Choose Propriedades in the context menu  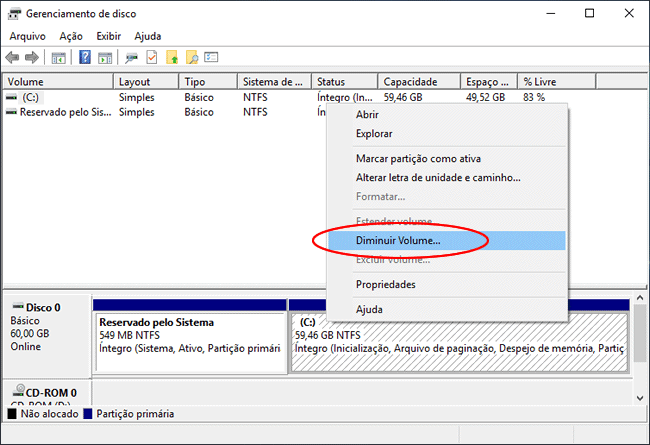pyautogui.click(x=386, y=284)
